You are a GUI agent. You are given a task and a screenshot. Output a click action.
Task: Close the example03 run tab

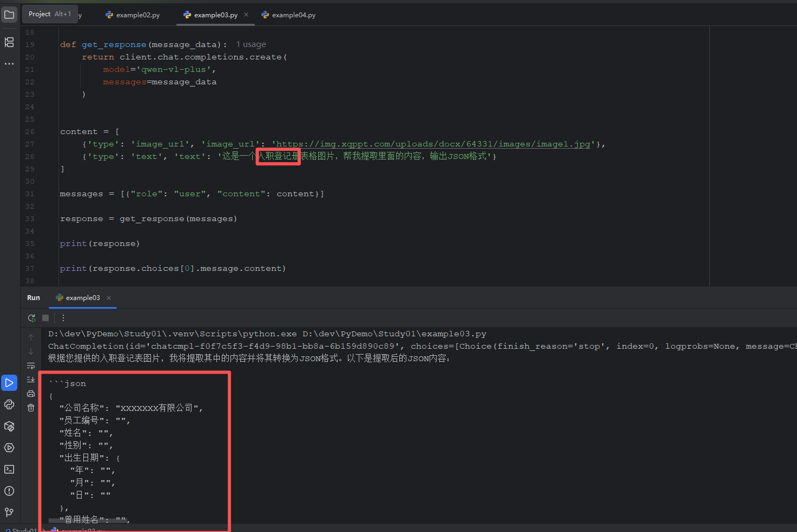coord(109,298)
